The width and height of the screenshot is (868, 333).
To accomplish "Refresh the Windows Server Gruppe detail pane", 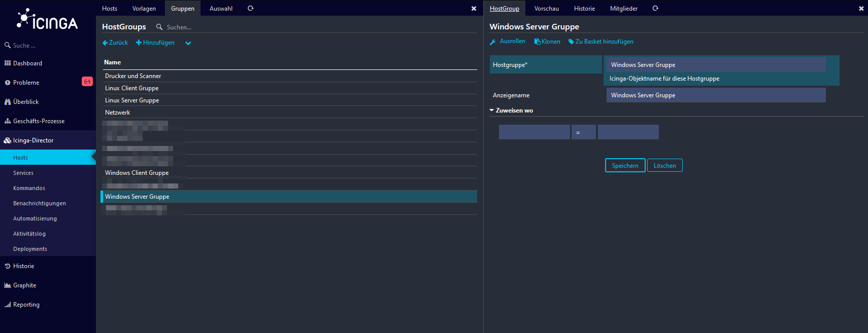I will (655, 8).
